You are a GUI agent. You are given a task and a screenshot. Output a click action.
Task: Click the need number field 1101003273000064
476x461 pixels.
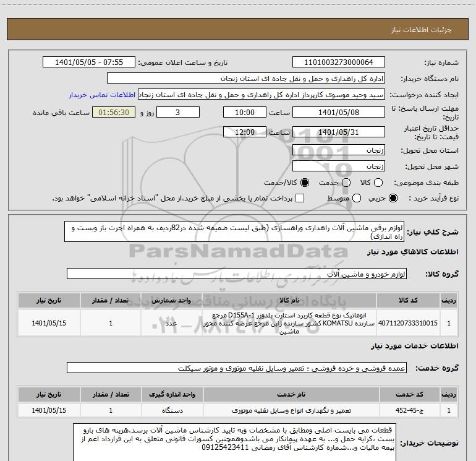[339, 62]
